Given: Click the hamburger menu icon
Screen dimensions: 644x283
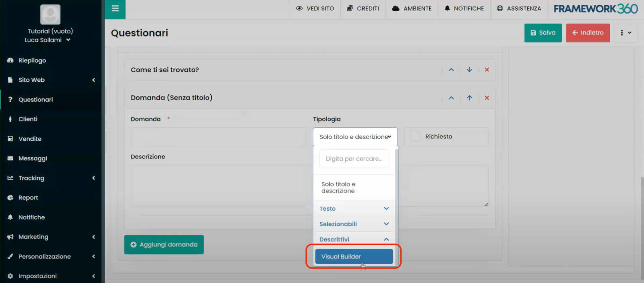Looking at the screenshot, I should pyautogui.click(x=115, y=9).
